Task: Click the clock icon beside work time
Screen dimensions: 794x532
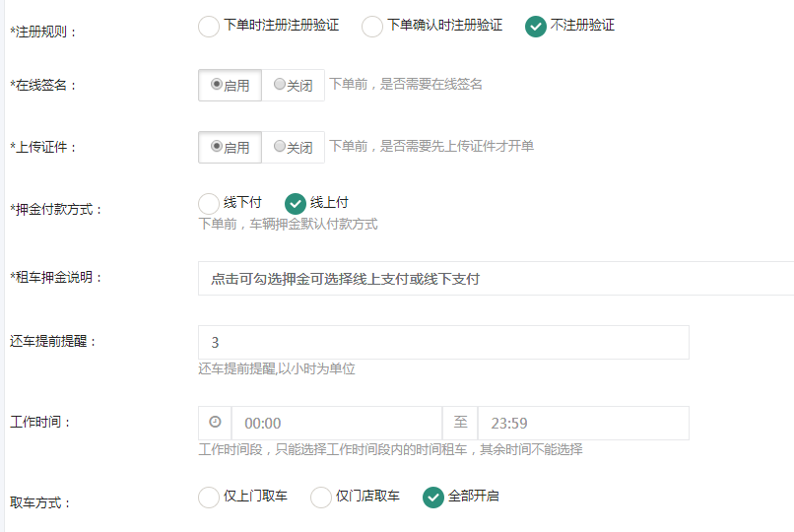Action: pyautogui.click(x=215, y=423)
